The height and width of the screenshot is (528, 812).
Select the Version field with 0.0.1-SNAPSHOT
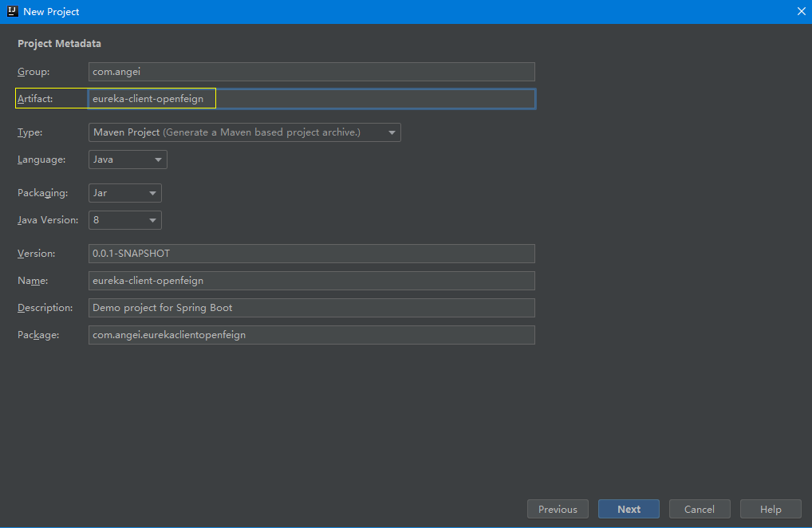pos(311,254)
